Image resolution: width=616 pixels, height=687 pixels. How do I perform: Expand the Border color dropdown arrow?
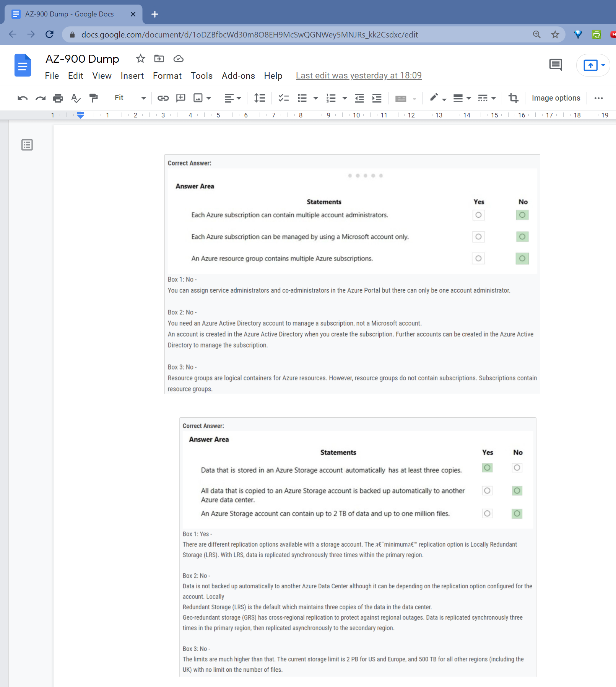pos(444,99)
